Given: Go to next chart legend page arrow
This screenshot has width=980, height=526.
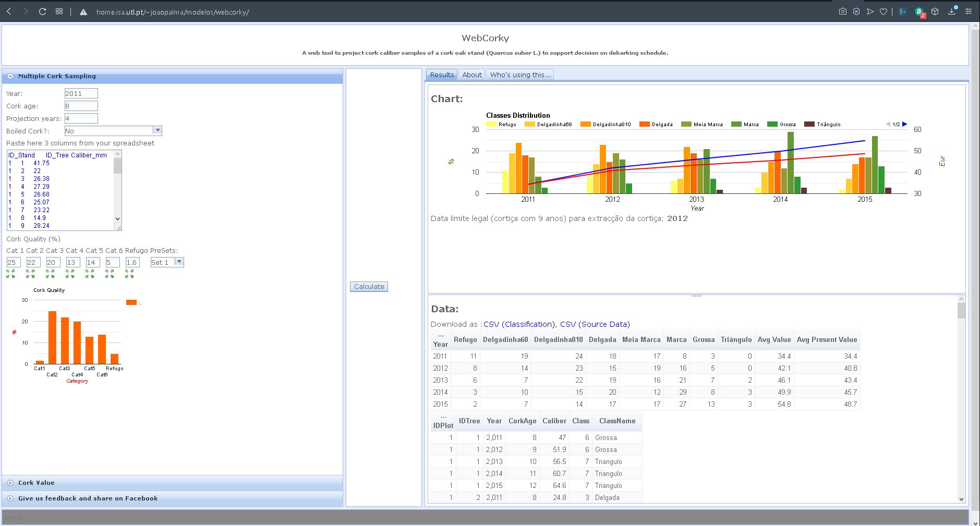Looking at the screenshot, I should [905, 124].
